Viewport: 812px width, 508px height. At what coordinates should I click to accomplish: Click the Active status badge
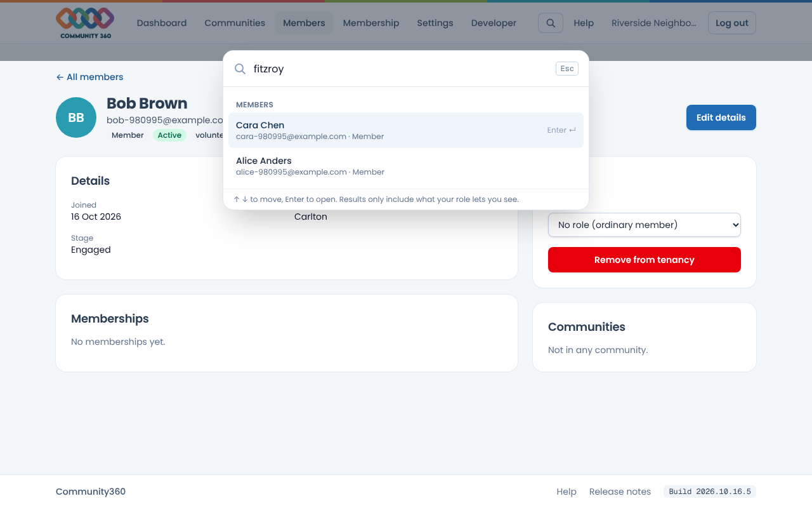(x=169, y=135)
